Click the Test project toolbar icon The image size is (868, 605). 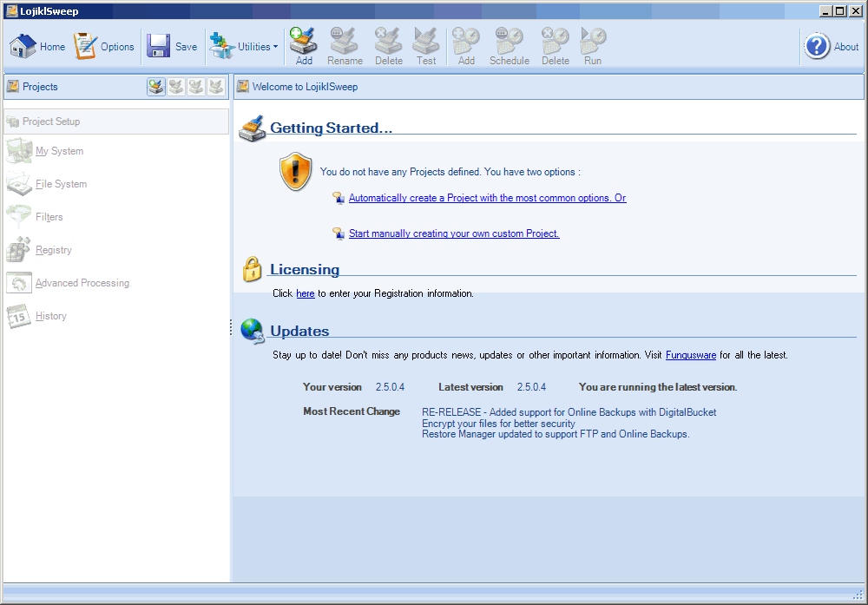(x=426, y=46)
